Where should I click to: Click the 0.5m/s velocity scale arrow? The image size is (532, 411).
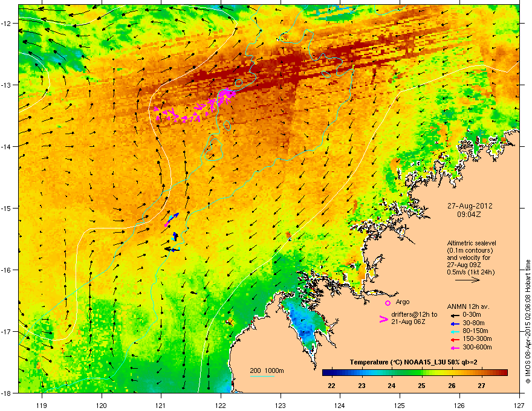(x=467, y=280)
